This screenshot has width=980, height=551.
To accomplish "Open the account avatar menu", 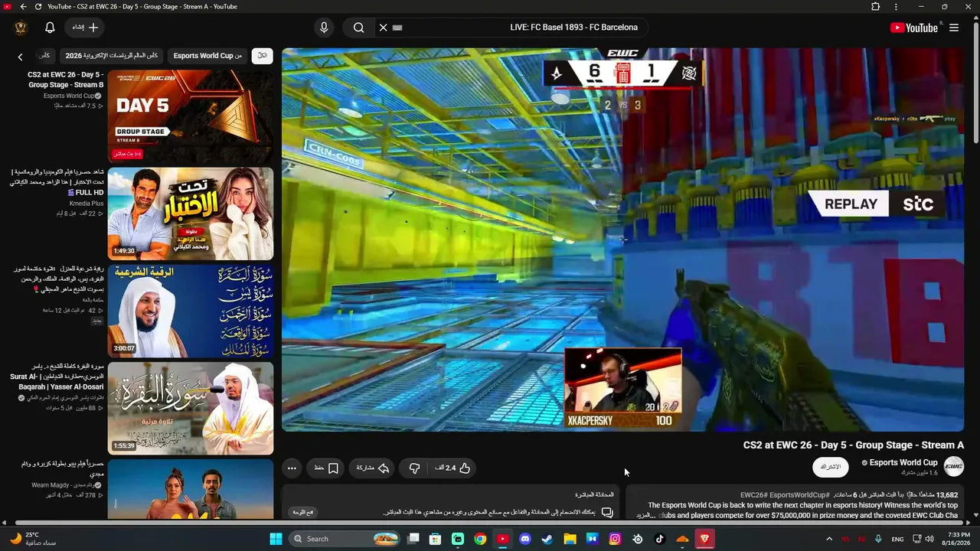I will point(21,28).
